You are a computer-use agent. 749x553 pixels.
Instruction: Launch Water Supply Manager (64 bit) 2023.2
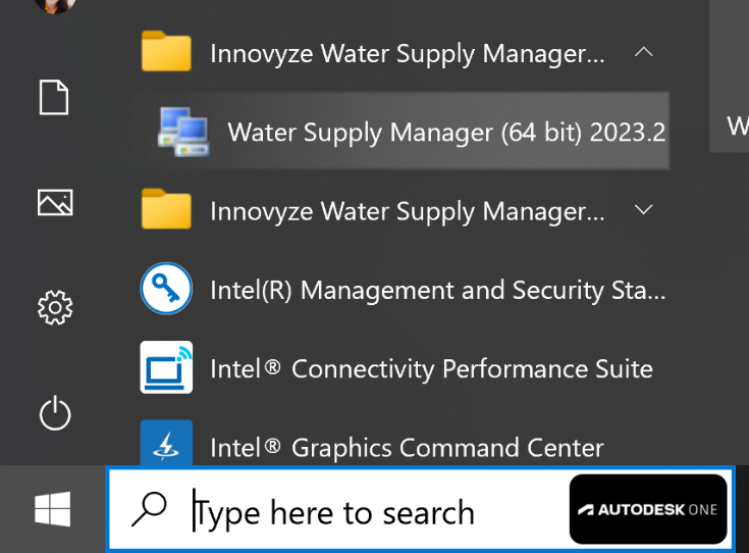pos(446,132)
